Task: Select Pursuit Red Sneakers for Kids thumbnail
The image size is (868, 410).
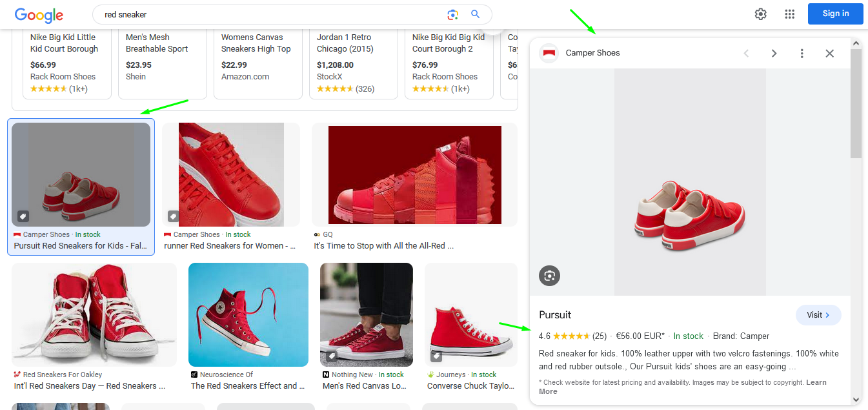Action: click(81, 175)
